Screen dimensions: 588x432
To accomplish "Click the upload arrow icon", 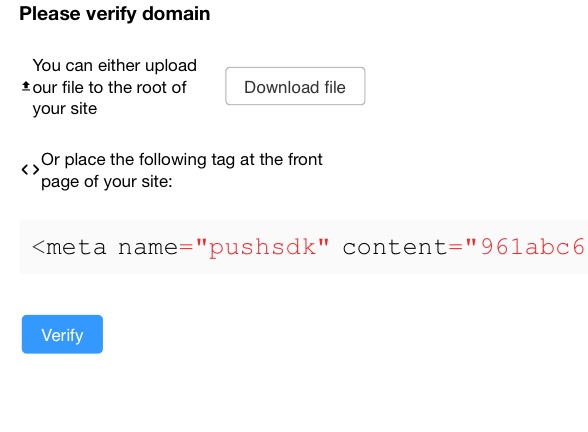I will click(x=26, y=87).
